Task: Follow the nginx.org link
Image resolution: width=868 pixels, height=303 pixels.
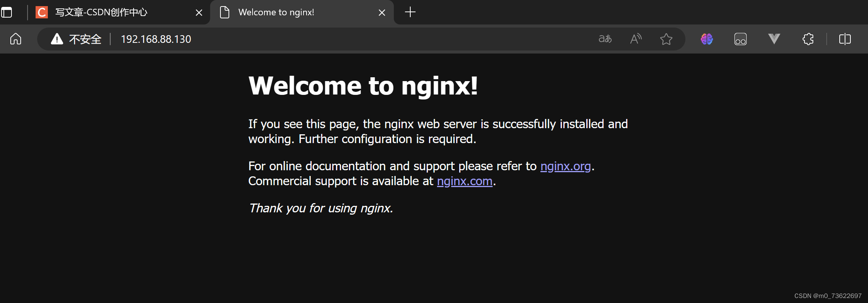Action: pyautogui.click(x=565, y=166)
